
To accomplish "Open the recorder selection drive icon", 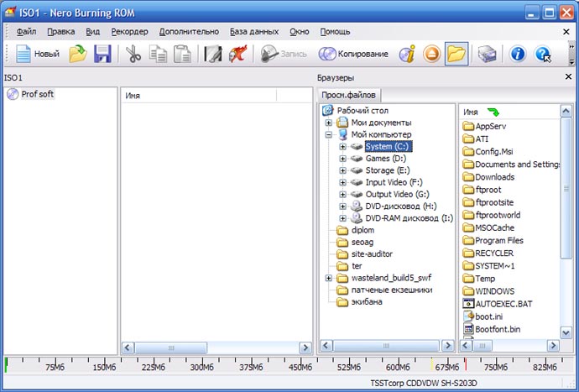I will [487, 54].
